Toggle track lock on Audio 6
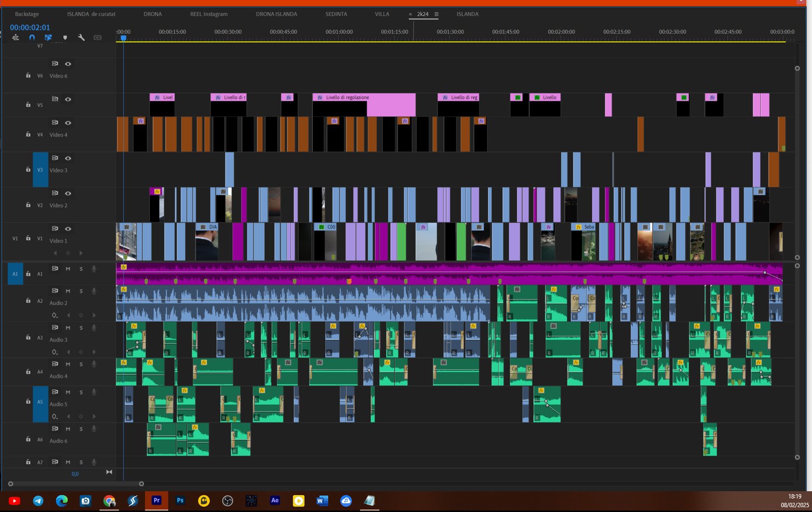The image size is (812, 512). tap(28, 439)
